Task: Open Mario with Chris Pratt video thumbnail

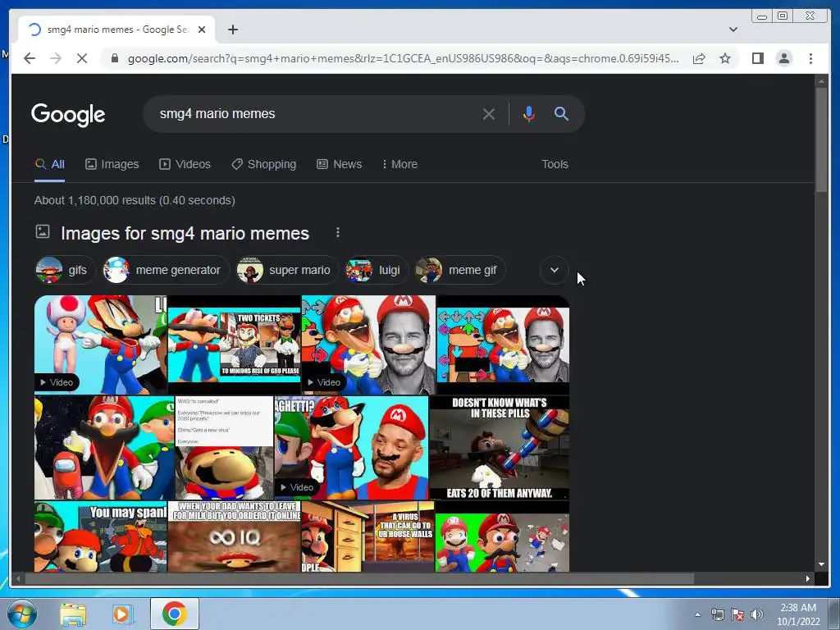Action: point(368,345)
